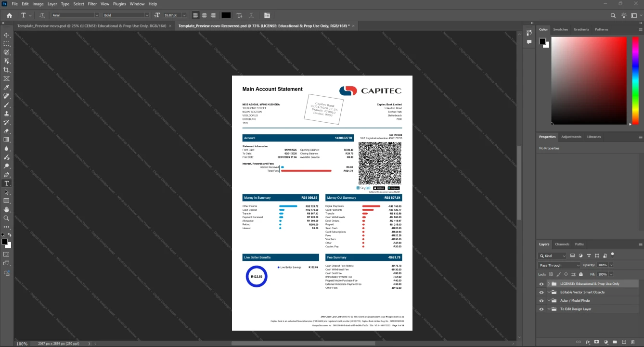This screenshot has height=347, width=644.
Task: Hide the LICENSE: Educational & Prop Use Only group
Action: click(x=541, y=284)
